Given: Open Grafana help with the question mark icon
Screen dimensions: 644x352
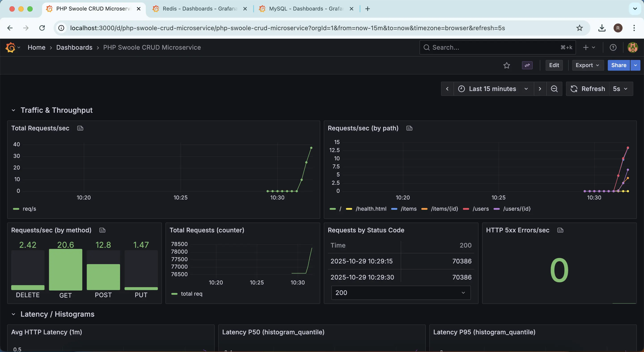Looking at the screenshot, I should click(613, 47).
